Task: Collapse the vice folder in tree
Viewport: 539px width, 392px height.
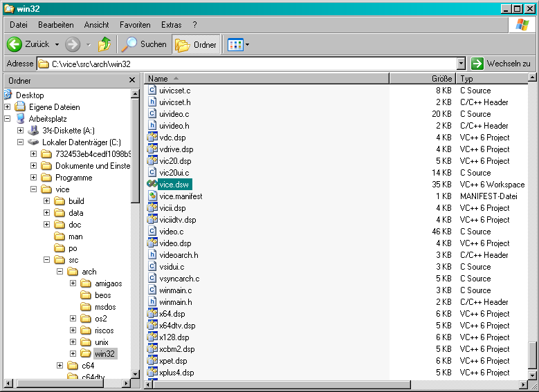Action: 33,189
